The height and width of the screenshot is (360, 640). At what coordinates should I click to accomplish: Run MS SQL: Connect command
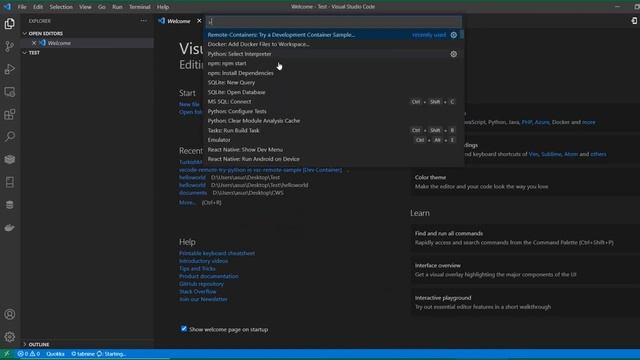tap(333, 102)
